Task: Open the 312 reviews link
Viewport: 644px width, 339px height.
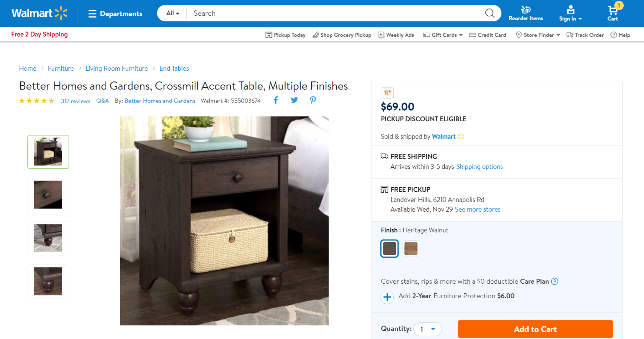Action: pos(76,101)
